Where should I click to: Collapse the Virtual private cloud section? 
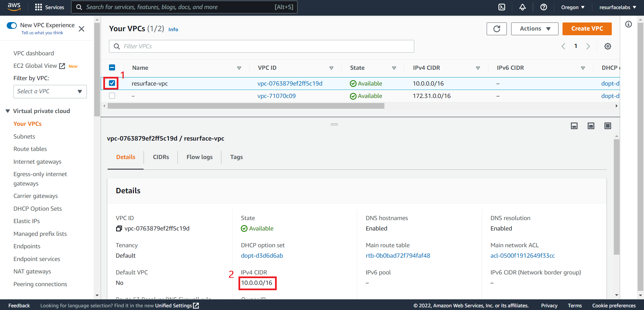click(x=8, y=111)
